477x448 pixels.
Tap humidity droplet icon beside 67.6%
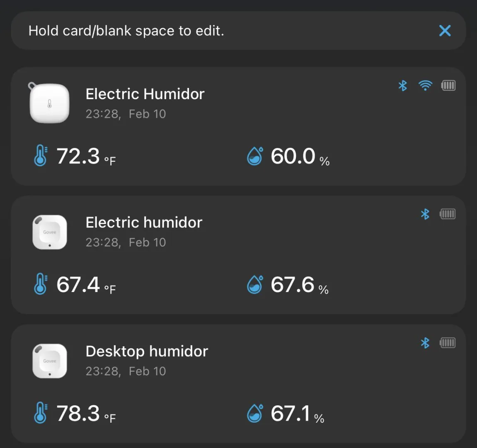pos(255,285)
